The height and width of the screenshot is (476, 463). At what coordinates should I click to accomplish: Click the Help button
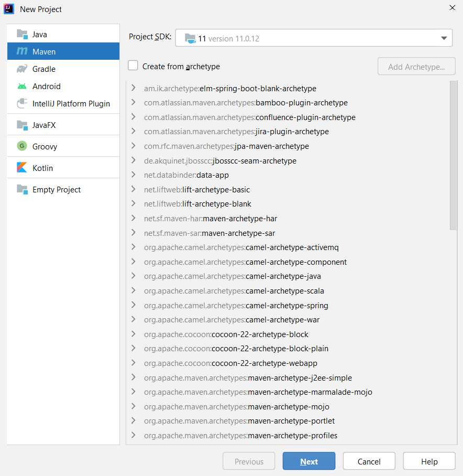pyautogui.click(x=429, y=461)
